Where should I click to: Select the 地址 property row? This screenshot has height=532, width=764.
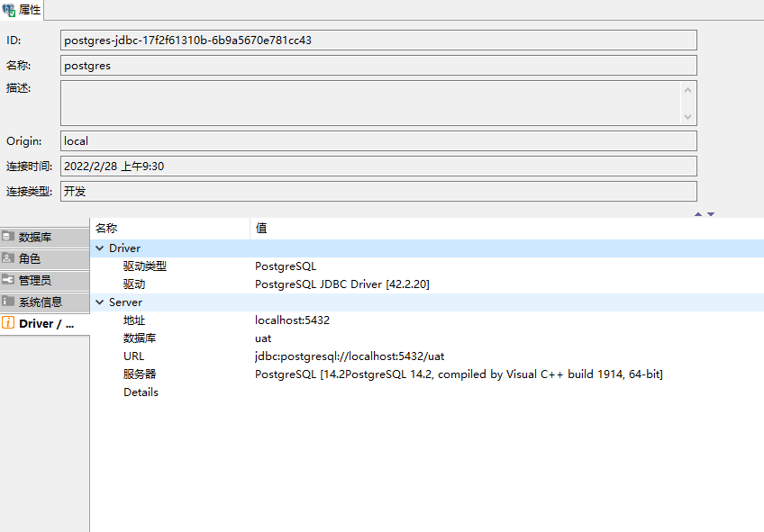tap(427, 320)
